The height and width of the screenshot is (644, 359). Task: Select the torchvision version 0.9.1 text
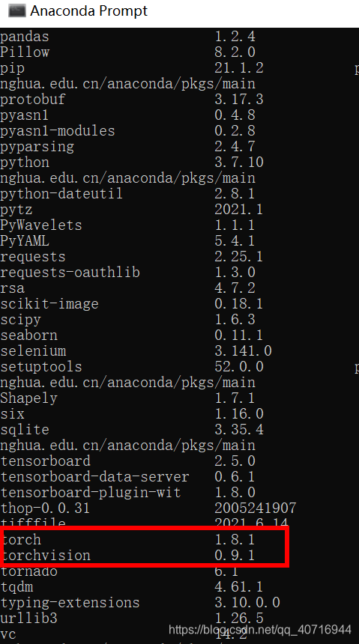(235, 555)
